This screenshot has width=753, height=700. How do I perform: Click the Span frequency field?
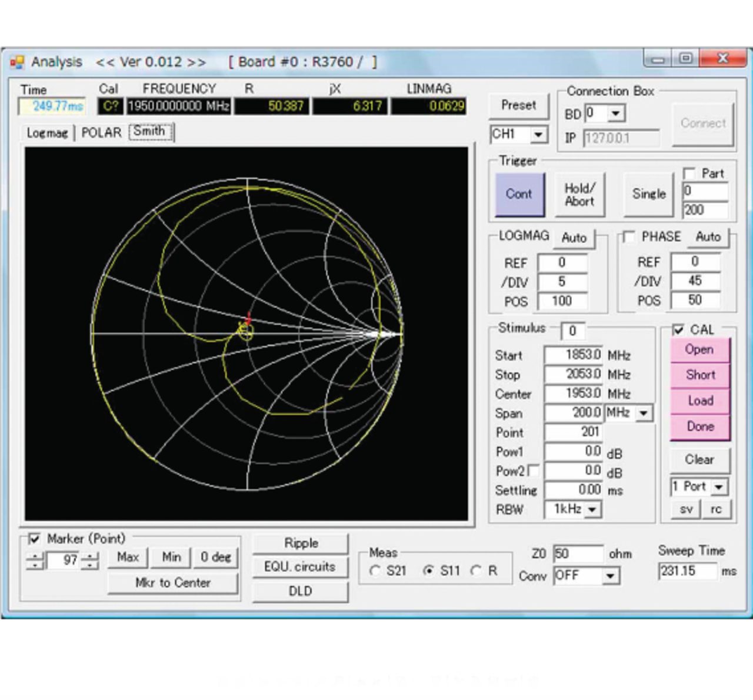[573, 413]
